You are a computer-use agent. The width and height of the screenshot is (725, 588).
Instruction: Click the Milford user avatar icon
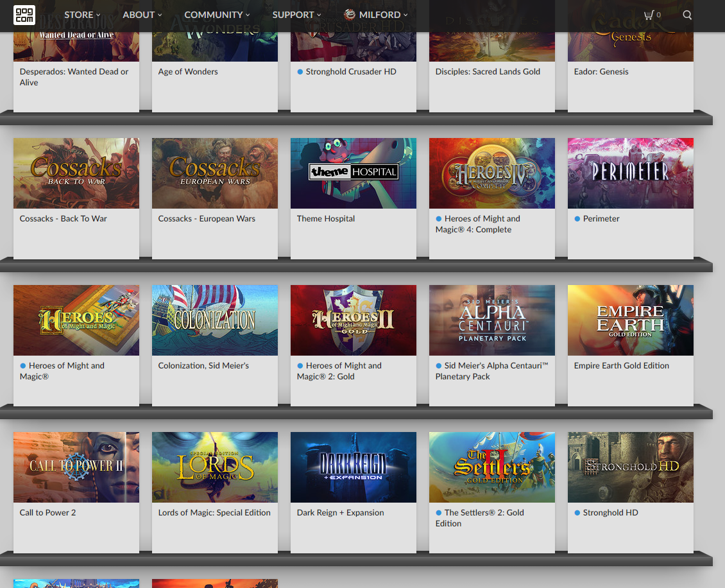click(x=350, y=14)
